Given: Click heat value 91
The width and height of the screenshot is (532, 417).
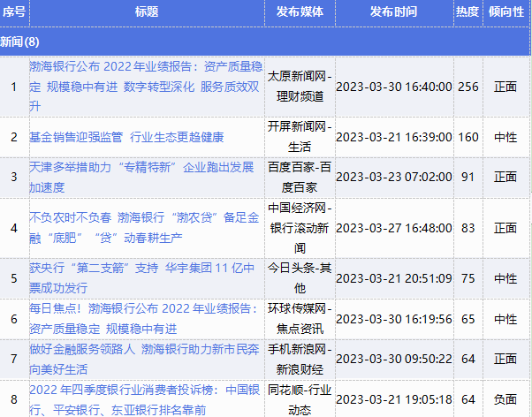Looking at the screenshot, I should (467, 177).
